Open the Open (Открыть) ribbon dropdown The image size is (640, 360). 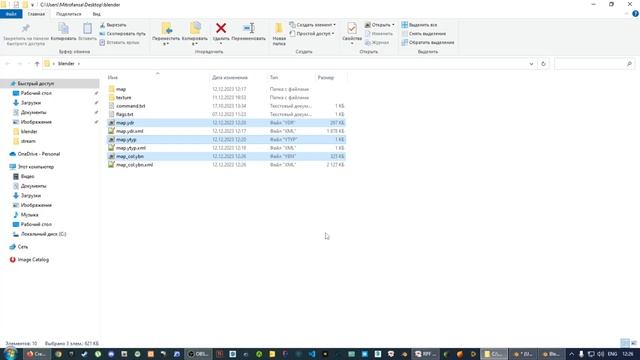tap(380, 25)
